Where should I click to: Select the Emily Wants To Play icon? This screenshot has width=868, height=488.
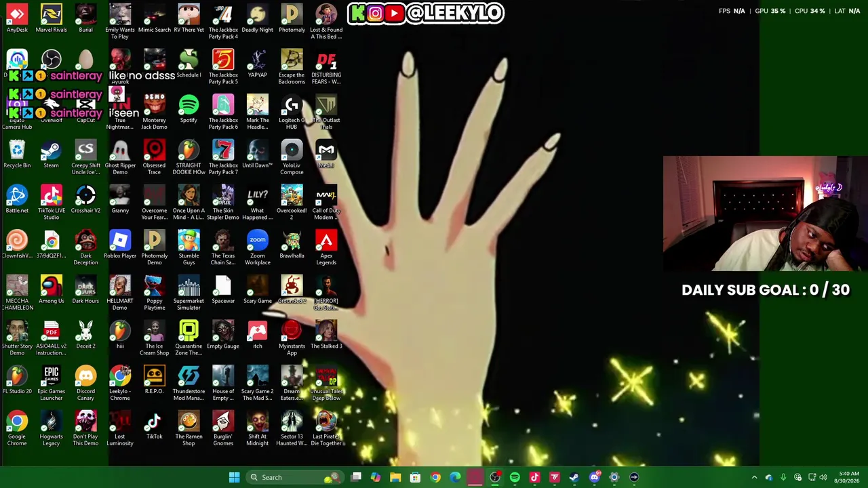click(x=120, y=22)
